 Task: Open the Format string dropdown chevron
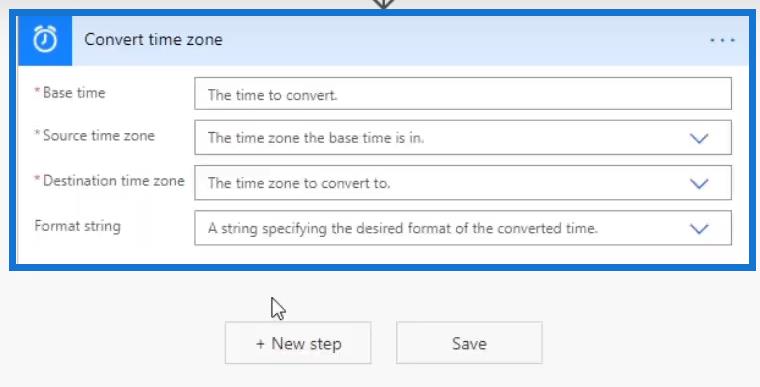pos(699,228)
